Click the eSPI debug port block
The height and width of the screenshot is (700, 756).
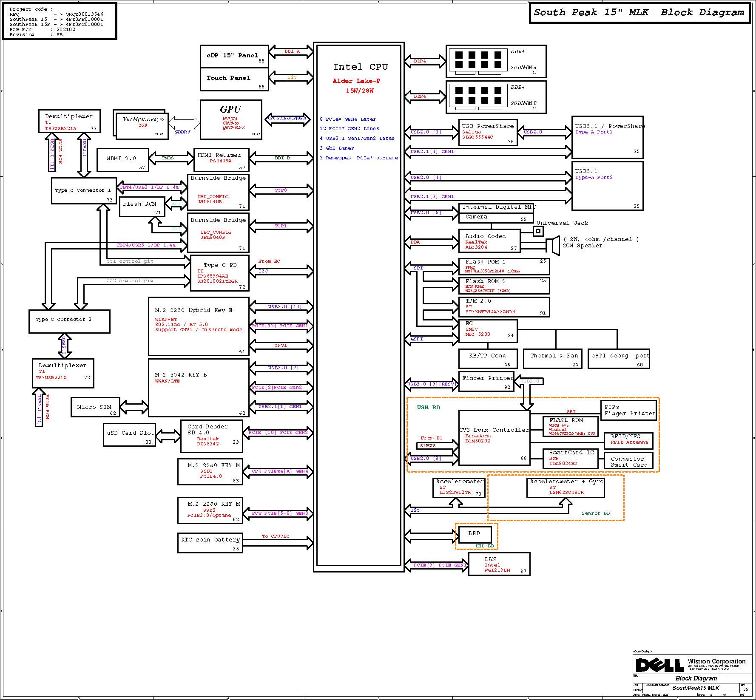[x=619, y=359]
